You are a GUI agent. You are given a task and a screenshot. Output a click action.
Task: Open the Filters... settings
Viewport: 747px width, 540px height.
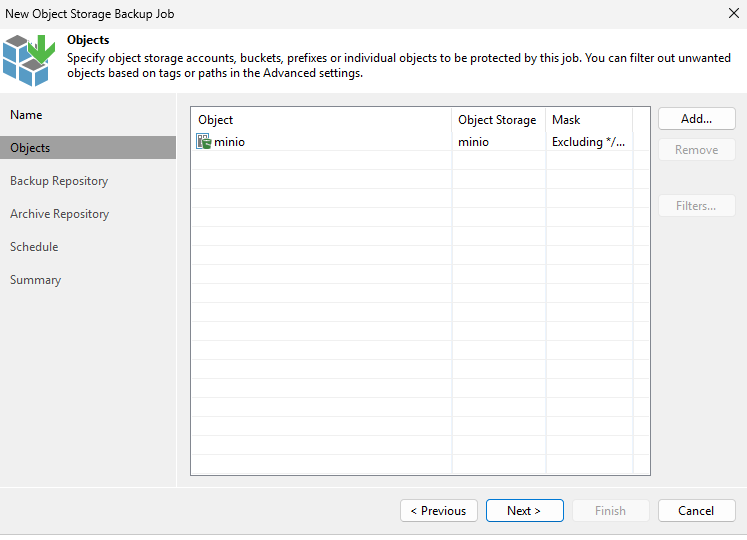click(697, 206)
